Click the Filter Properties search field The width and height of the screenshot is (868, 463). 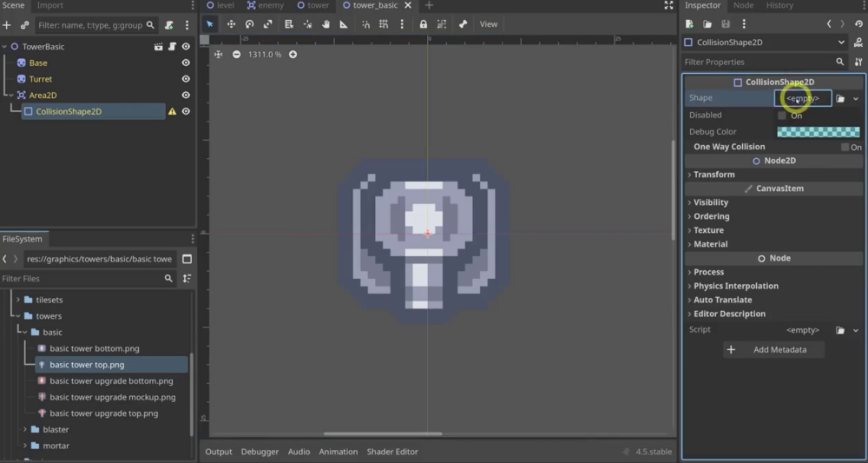pos(764,62)
